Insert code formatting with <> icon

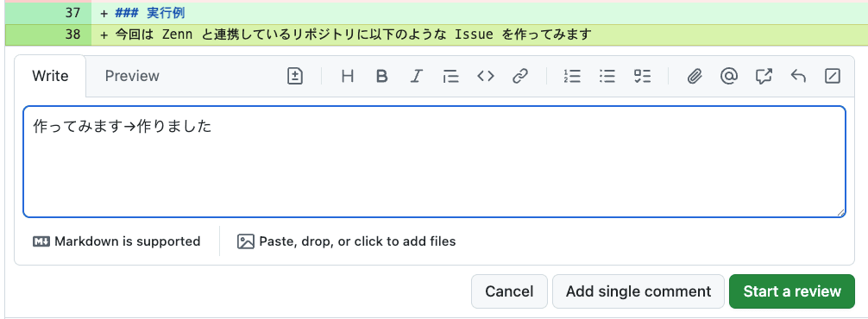click(486, 76)
